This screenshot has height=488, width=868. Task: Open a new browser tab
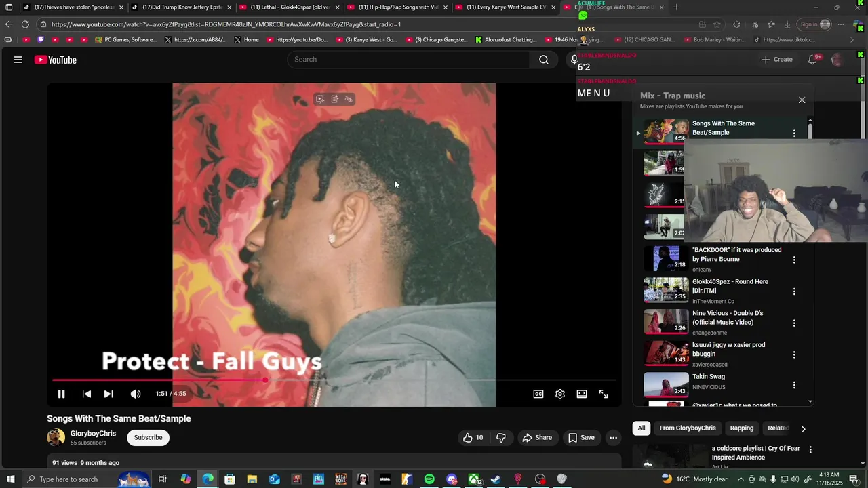[x=677, y=7]
